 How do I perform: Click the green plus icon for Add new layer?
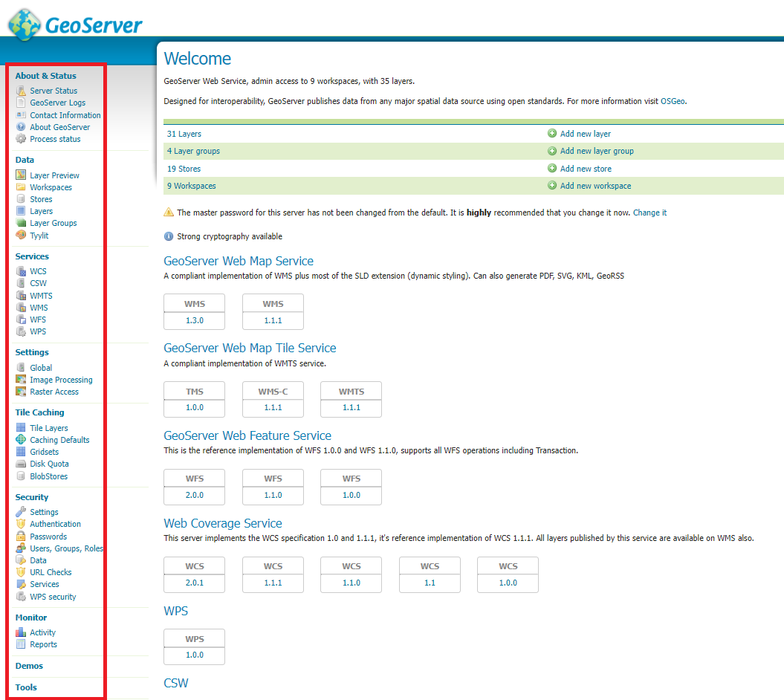pos(552,134)
